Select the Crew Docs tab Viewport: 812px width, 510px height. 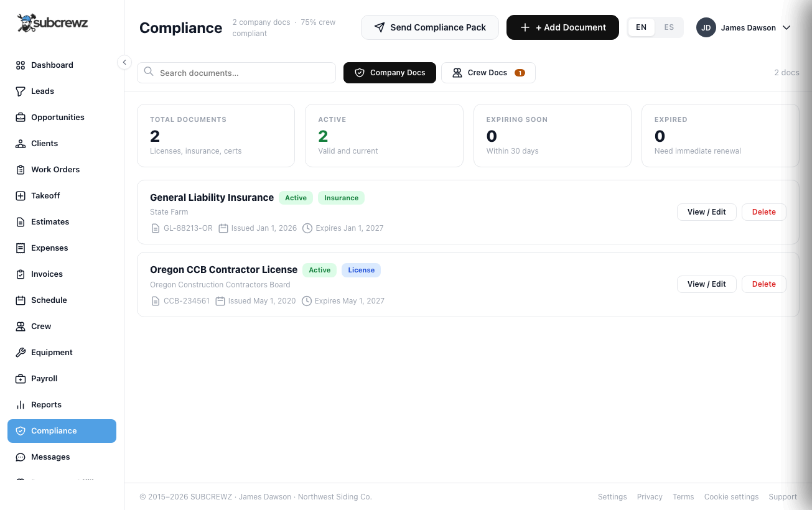[488, 73]
